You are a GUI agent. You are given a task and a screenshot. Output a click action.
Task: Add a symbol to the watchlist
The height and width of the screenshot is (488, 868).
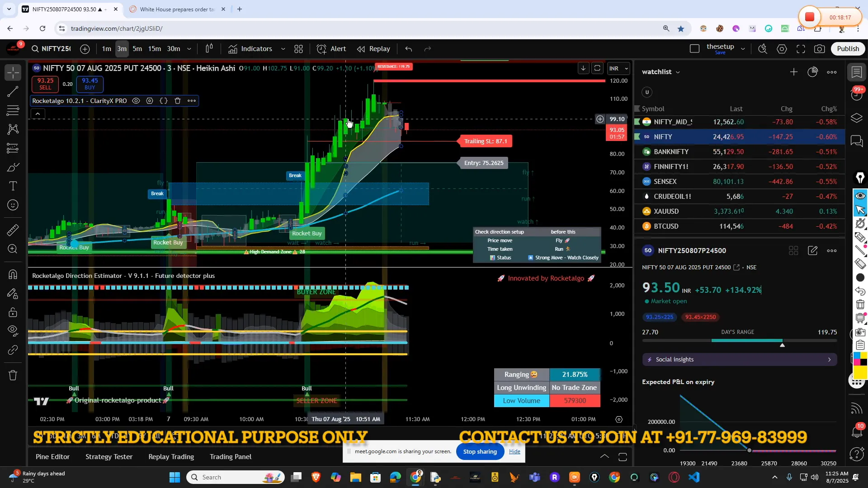[x=794, y=72]
